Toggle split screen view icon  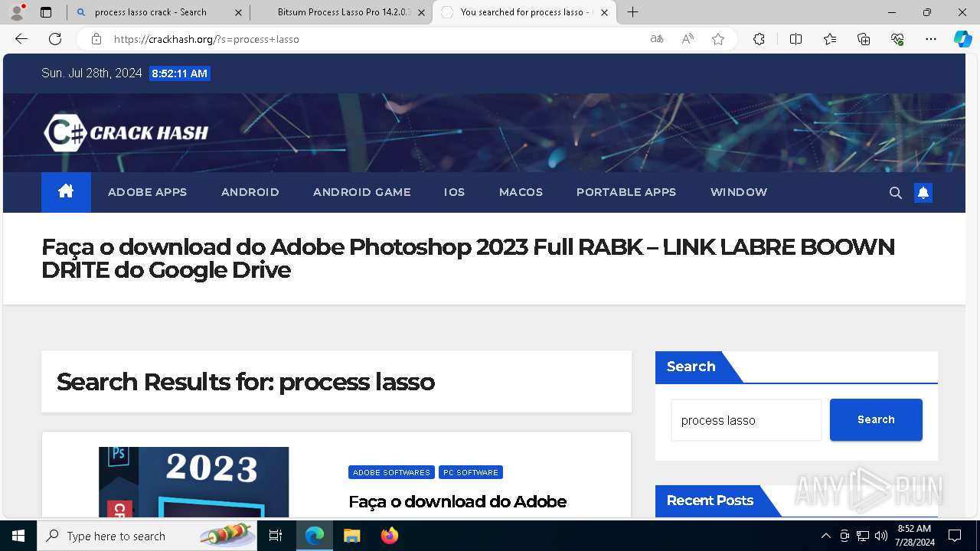(x=795, y=39)
